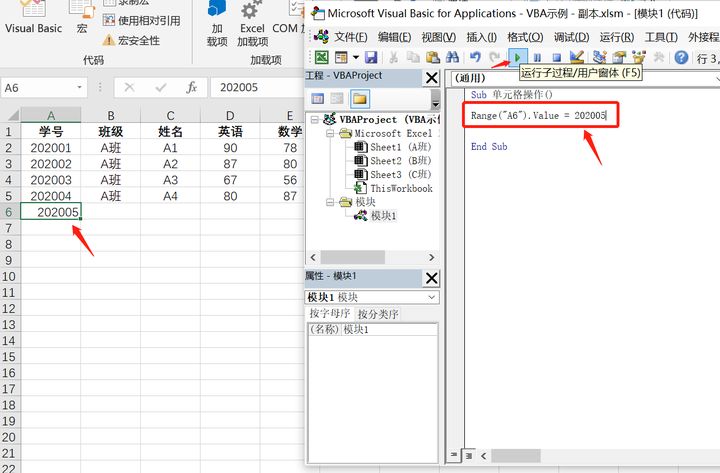This screenshot has width=720, height=473.
Task: Open the Object Browser toolbar icon
Action: tap(639, 57)
